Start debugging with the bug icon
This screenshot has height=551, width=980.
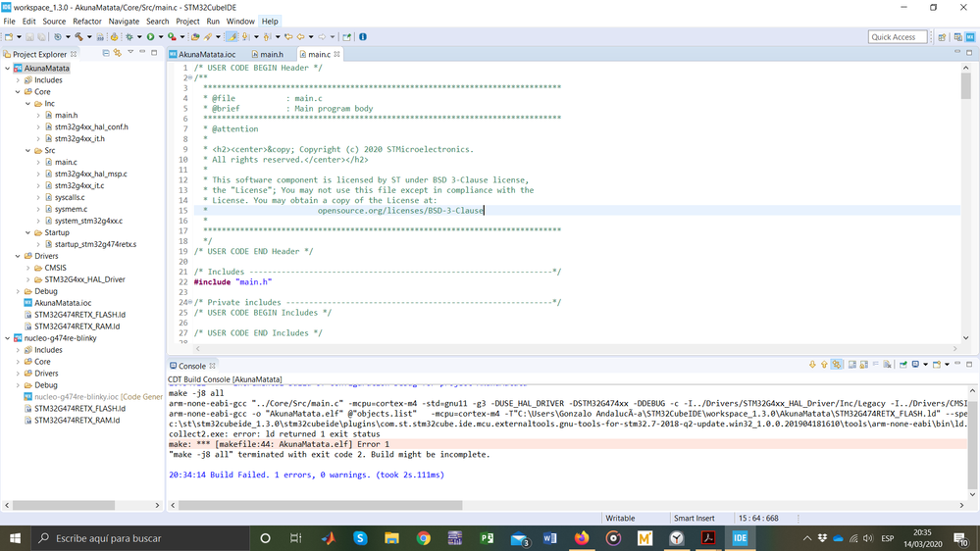tap(129, 37)
